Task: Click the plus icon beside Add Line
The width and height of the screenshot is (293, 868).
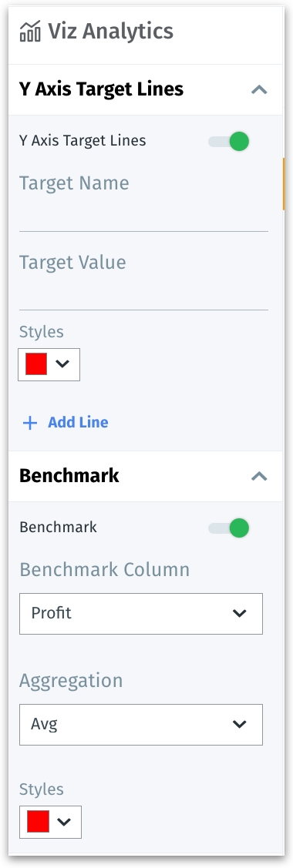Action: tap(30, 423)
